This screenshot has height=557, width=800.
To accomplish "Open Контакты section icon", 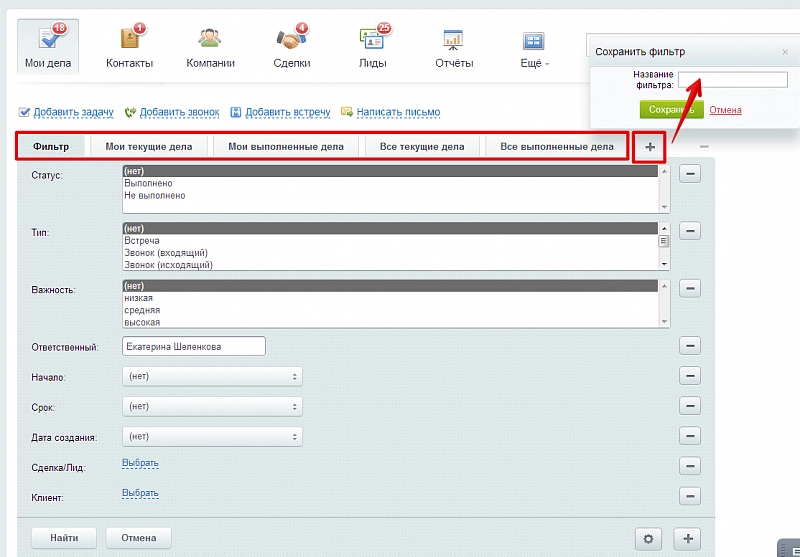I will pyautogui.click(x=129, y=41).
